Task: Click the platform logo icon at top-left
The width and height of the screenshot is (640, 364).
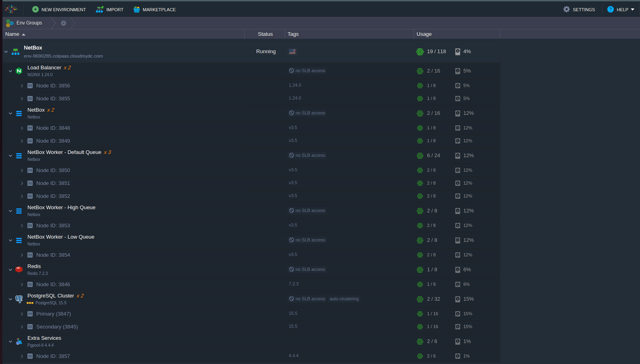Action: tap(11, 9)
